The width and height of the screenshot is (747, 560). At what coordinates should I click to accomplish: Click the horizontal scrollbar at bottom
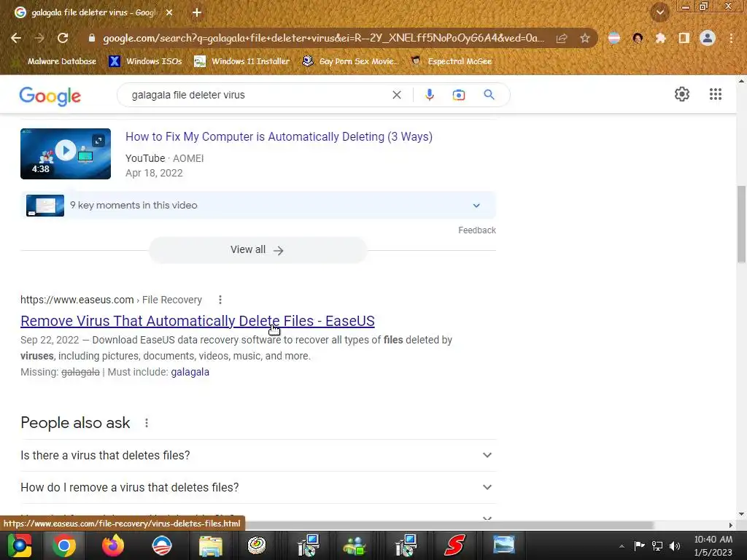[x=450, y=525]
